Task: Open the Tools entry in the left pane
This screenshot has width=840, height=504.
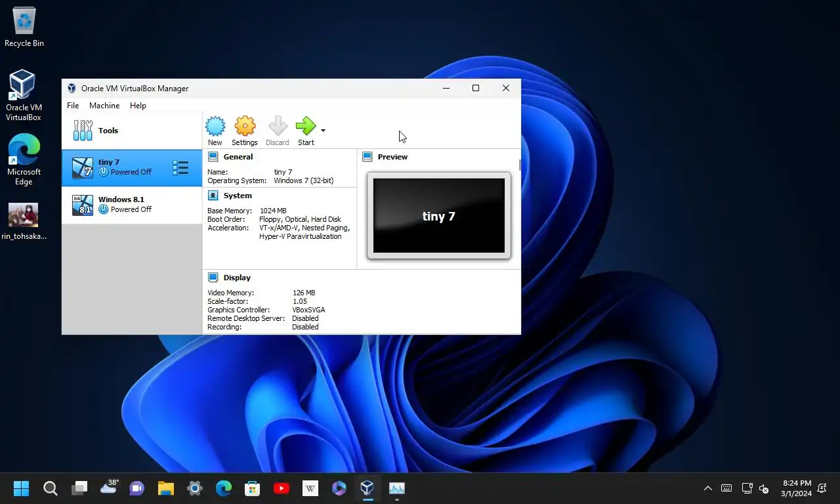Action: (132, 131)
